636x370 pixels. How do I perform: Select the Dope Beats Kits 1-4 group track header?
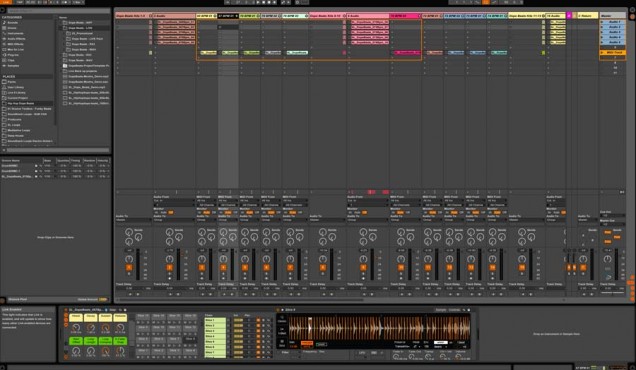pos(131,15)
